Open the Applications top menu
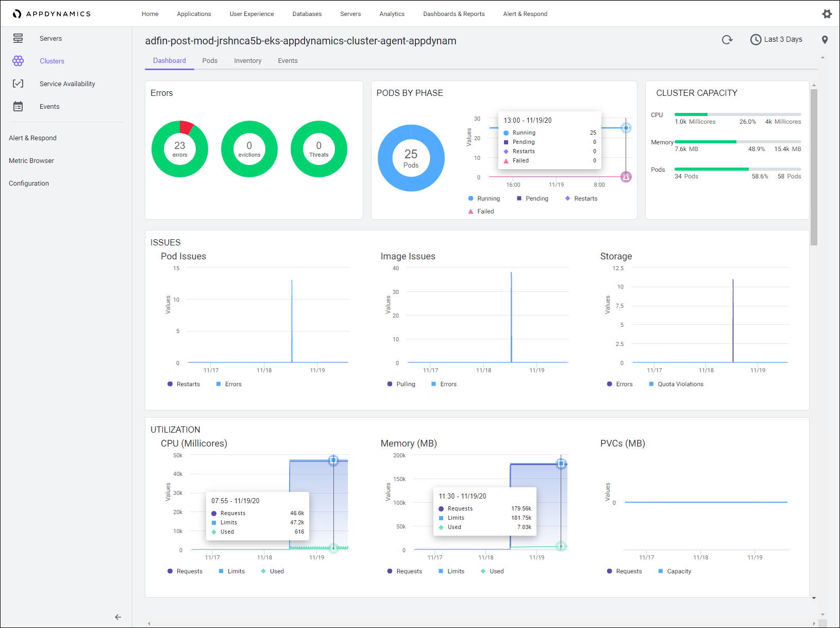Screen dimensions: 840x628 click(x=194, y=14)
